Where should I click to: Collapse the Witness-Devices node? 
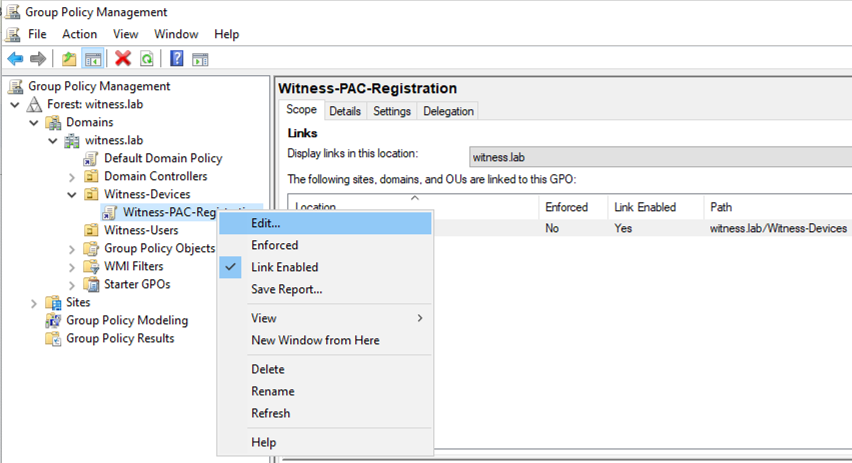(72, 195)
